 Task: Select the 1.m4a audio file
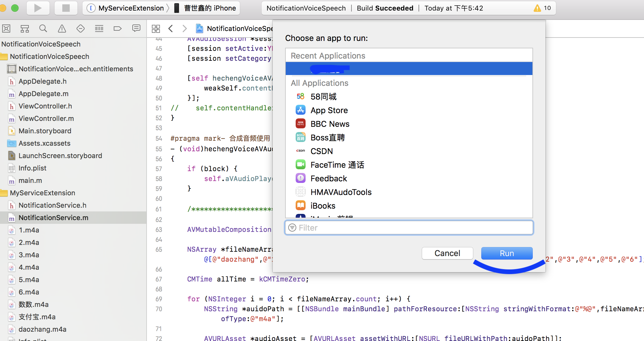click(x=29, y=230)
